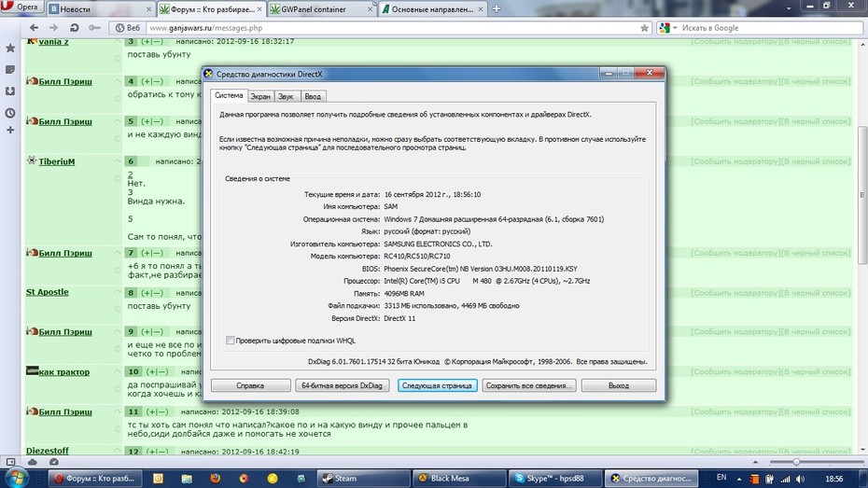Screen dimensions: 868x488
Task: Click Сохранить все сведения... button
Action: [528, 385]
